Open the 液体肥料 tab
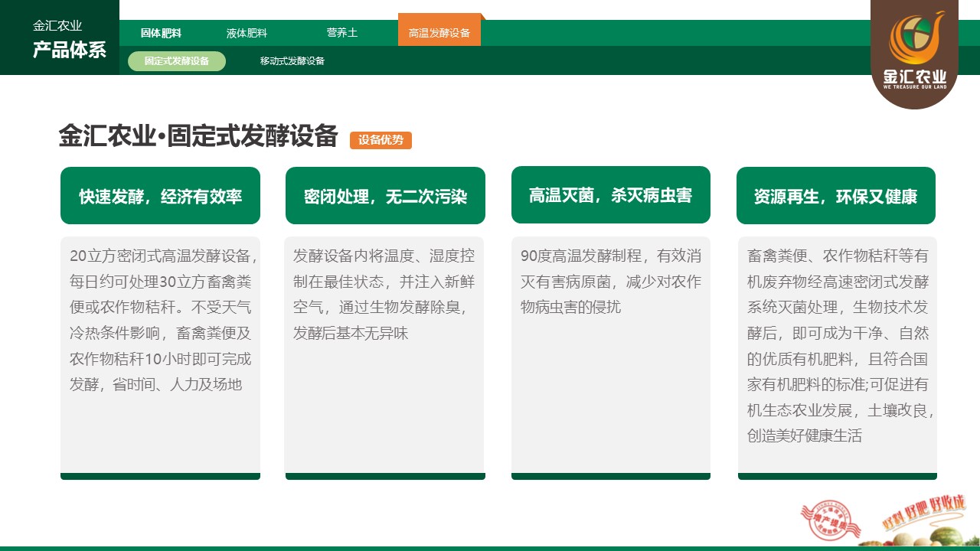 pyautogui.click(x=247, y=34)
